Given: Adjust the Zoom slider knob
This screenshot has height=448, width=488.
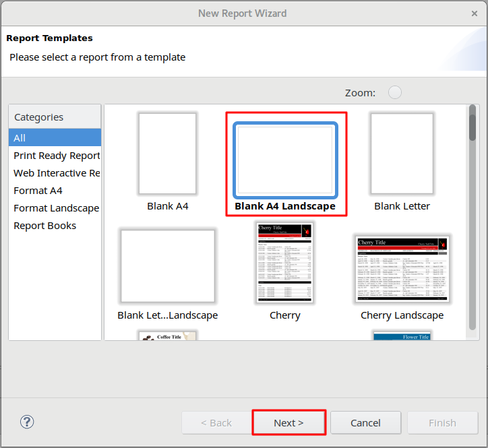Looking at the screenshot, I should pyautogui.click(x=395, y=93).
